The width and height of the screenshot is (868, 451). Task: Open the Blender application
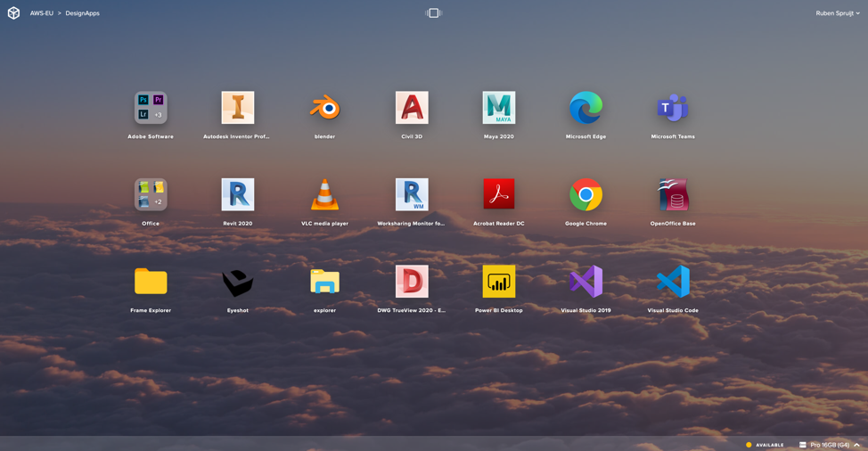tap(324, 108)
